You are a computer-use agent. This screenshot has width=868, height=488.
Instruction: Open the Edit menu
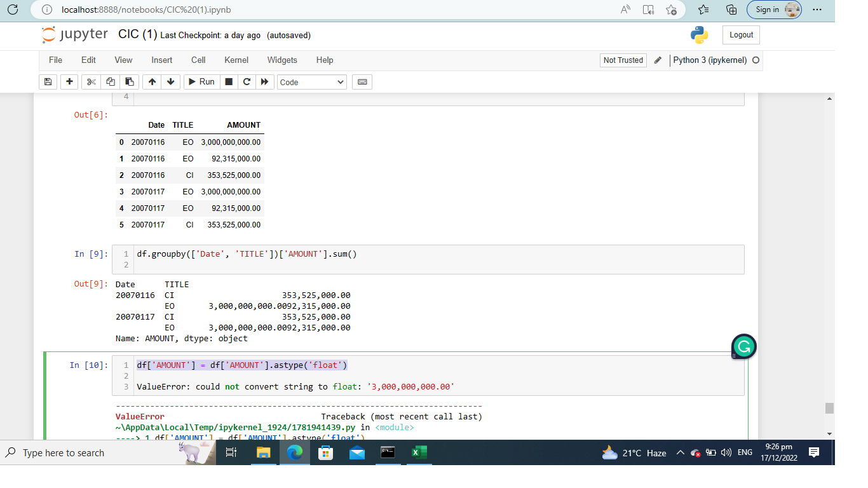pos(88,60)
